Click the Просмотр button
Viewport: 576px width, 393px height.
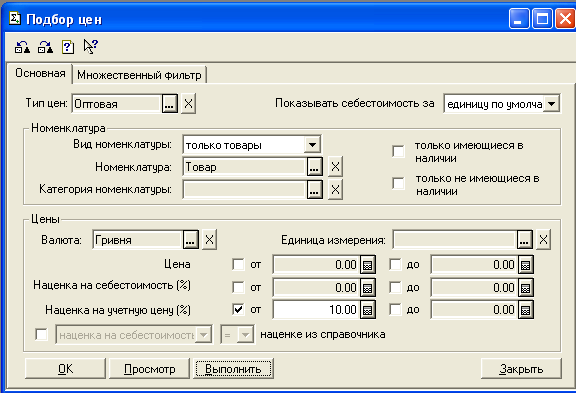tap(150, 369)
